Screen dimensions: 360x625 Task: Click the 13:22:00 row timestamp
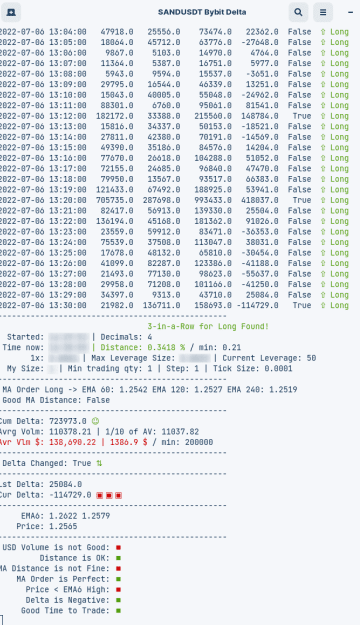click(x=43, y=221)
